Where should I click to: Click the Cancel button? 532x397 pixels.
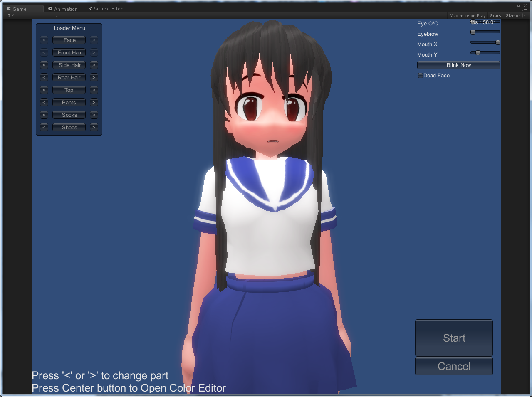[x=454, y=366]
